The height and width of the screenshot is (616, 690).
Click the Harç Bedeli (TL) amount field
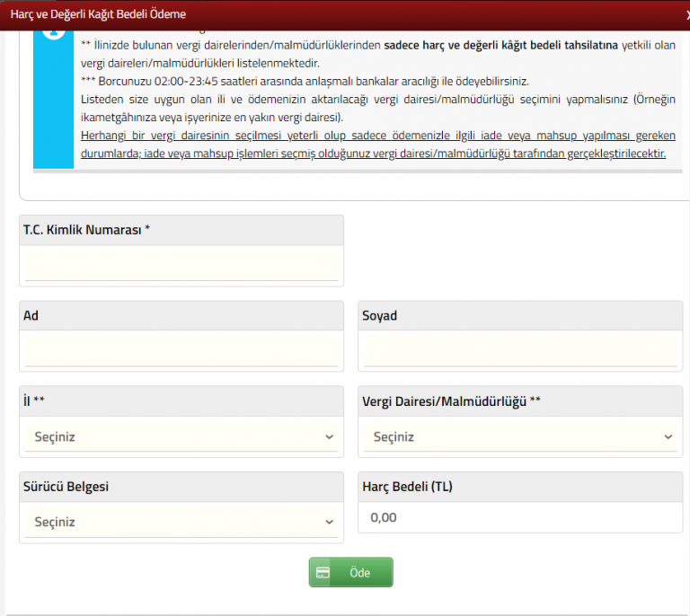519,517
